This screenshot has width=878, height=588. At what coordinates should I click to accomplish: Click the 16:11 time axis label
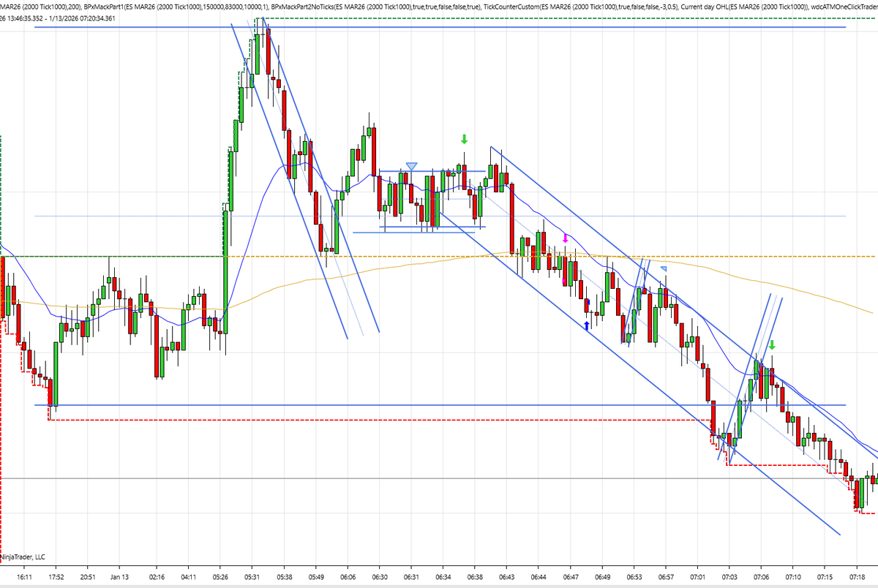click(x=23, y=577)
